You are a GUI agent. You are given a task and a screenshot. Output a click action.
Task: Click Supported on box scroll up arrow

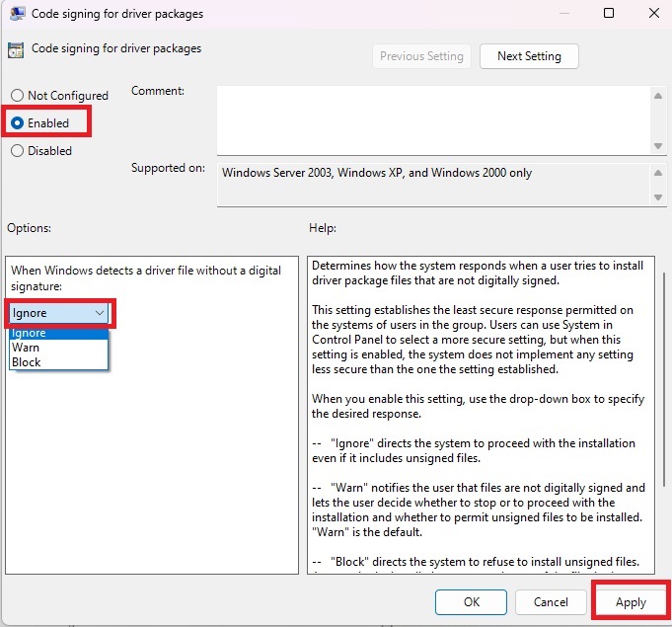pos(658,173)
